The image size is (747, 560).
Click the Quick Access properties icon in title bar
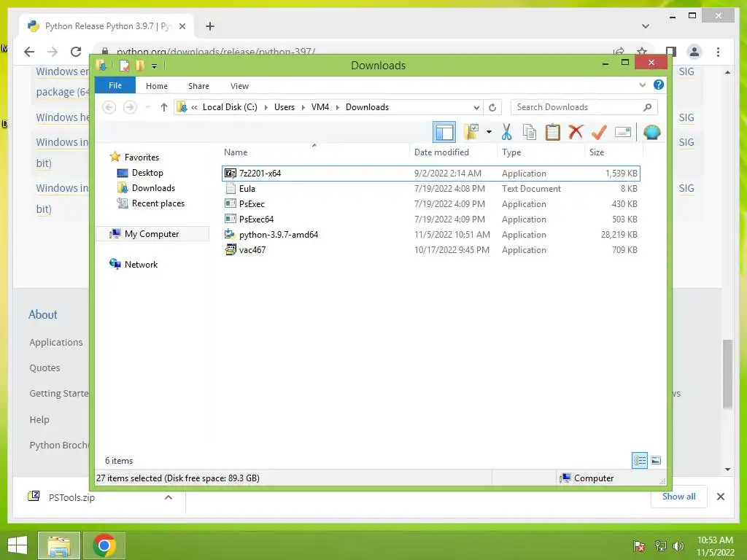pos(124,65)
